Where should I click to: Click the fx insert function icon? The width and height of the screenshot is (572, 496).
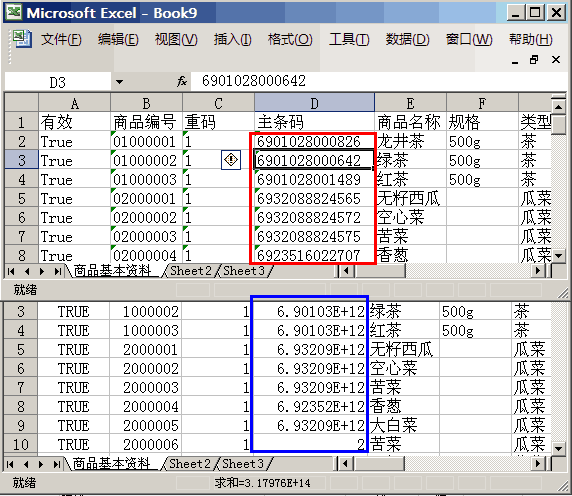point(182,81)
